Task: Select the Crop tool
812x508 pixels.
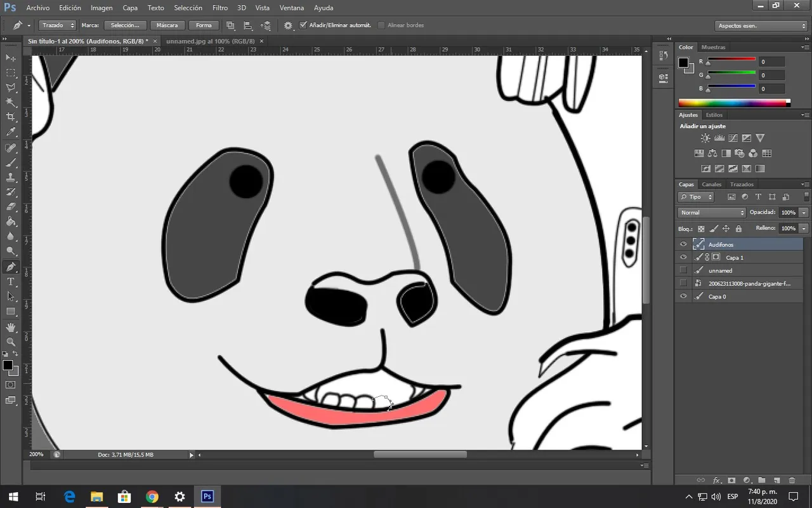Action: click(11, 117)
